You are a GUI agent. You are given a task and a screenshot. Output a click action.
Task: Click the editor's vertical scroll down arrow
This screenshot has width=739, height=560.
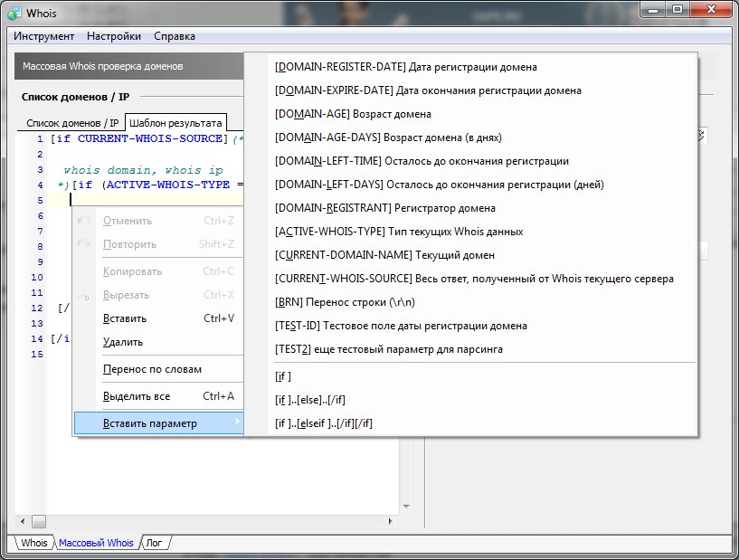(x=405, y=508)
